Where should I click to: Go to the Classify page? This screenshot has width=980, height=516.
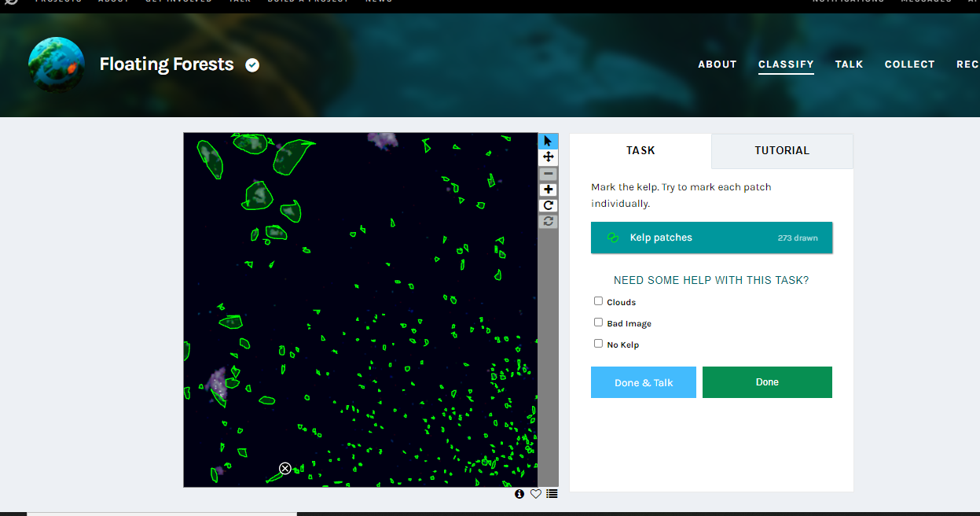tap(786, 64)
